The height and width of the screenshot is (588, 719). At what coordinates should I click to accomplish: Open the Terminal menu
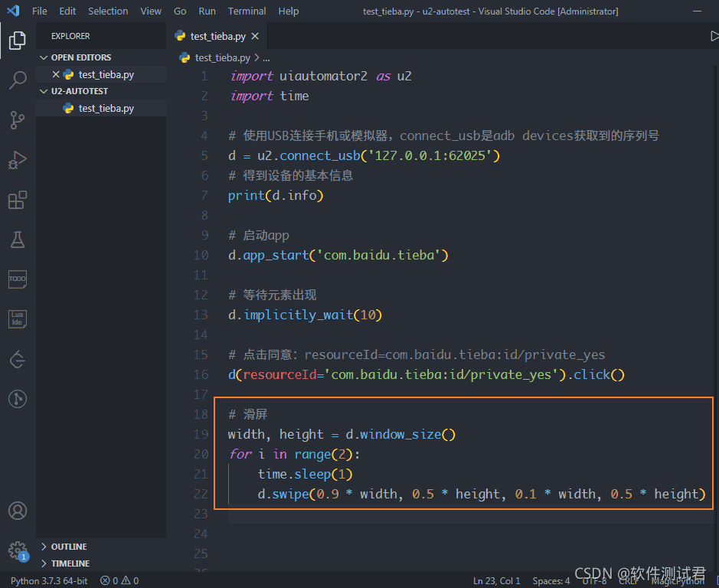pyautogui.click(x=247, y=11)
